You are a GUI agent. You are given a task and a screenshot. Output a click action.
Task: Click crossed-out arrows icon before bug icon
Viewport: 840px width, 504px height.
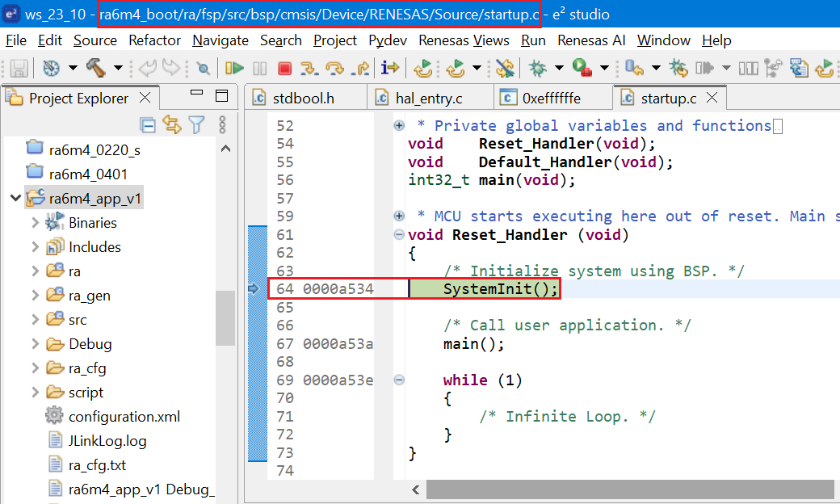click(505, 68)
